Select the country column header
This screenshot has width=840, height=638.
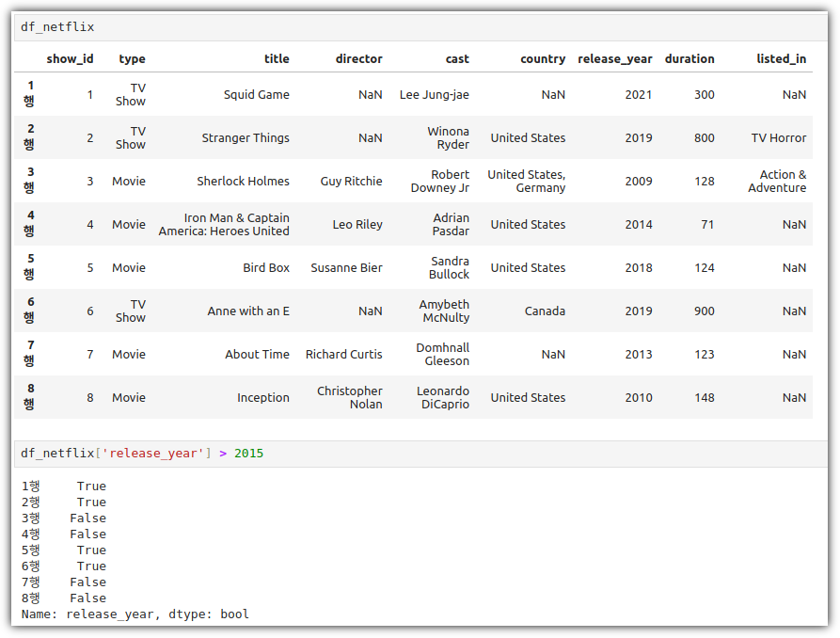(543, 59)
